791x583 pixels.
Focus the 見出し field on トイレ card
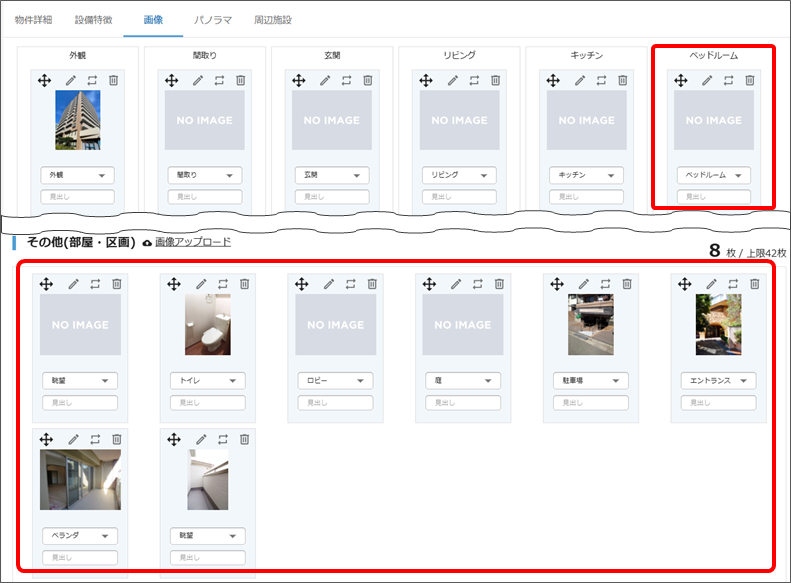pos(208,402)
